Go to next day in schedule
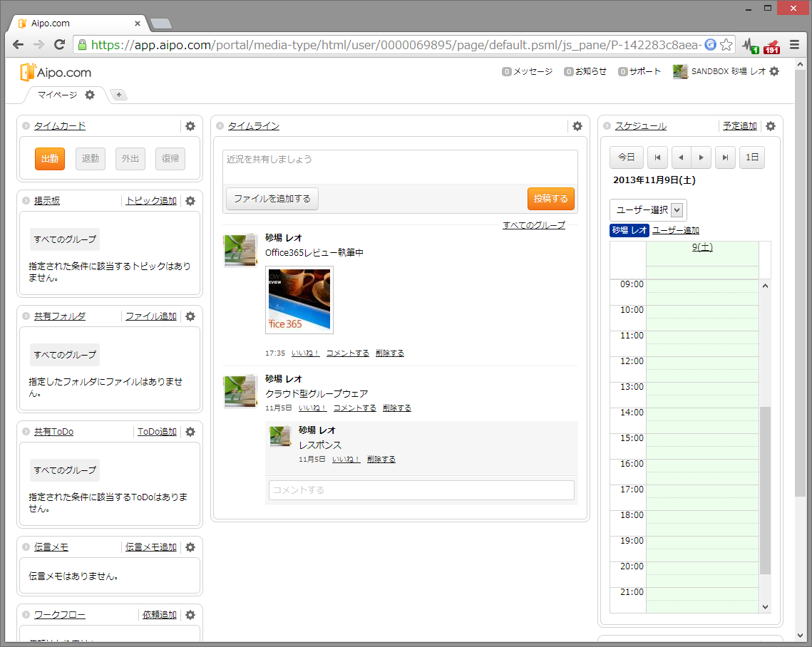812x647 pixels. coord(701,157)
